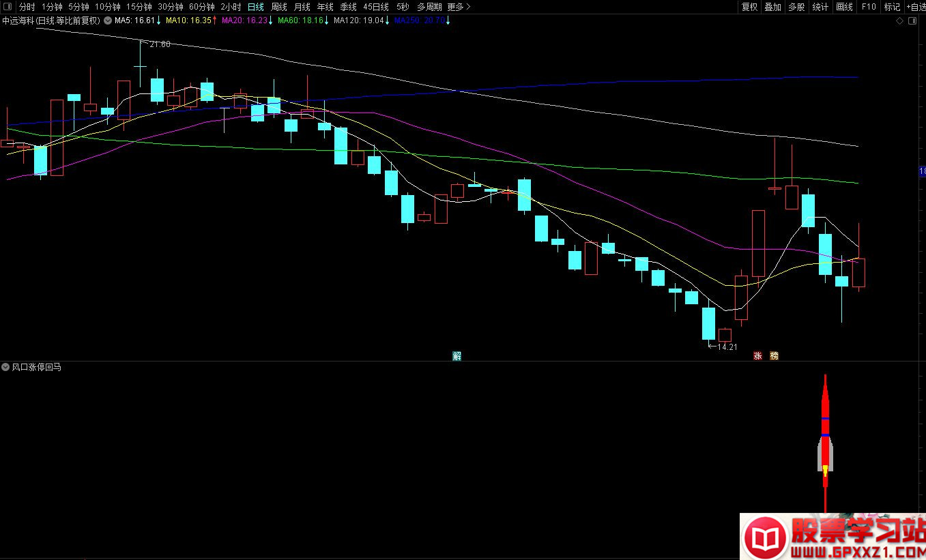This screenshot has height=560, width=926.
Task: Click the MA10: 16.35 indicator label
Action: 192,20
